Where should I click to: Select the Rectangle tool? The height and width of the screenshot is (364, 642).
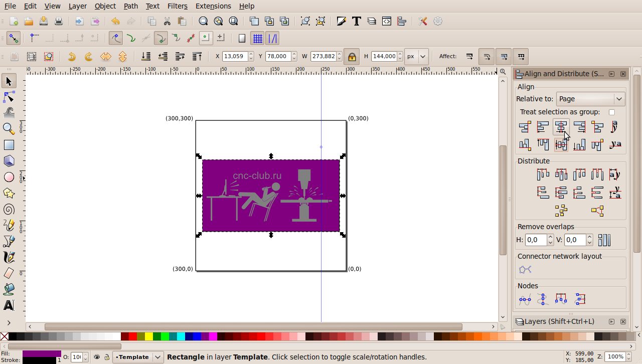(9, 145)
